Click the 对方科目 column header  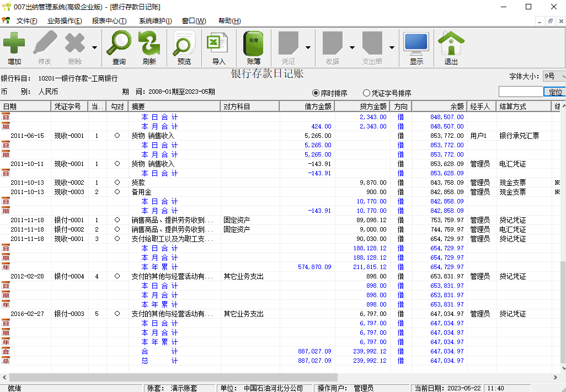[x=250, y=106]
